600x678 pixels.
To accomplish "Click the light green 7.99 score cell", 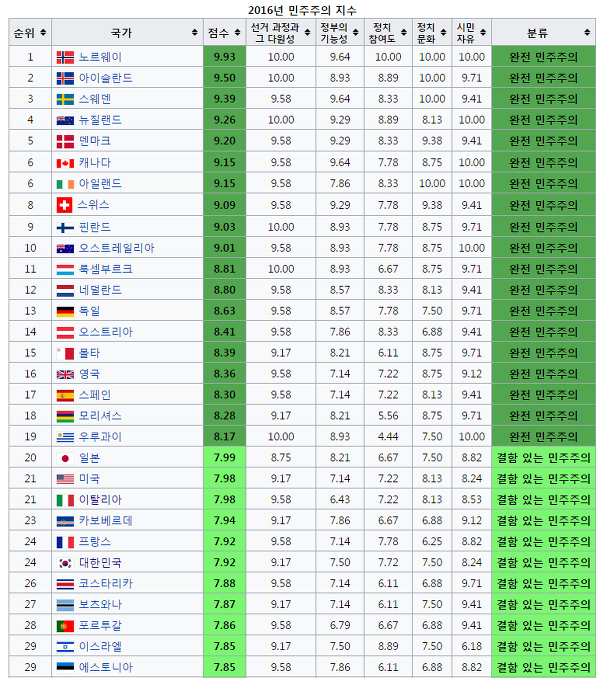I will (224, 458).
